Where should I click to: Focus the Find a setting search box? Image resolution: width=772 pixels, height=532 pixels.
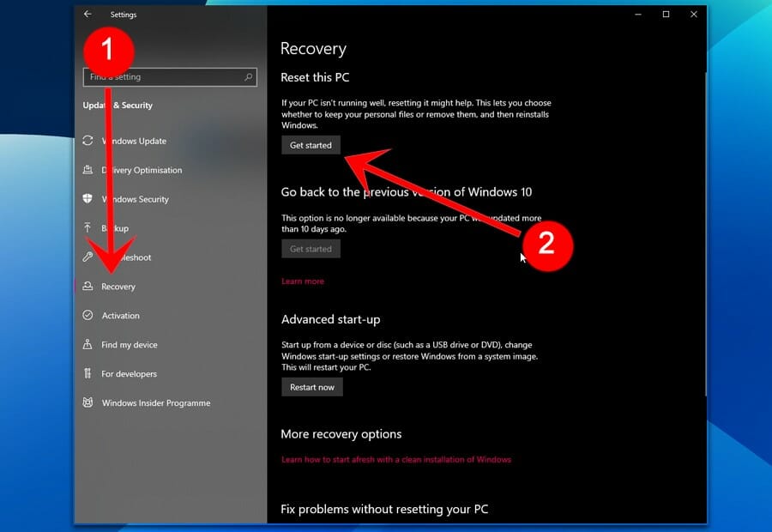[x=170, y=77]
